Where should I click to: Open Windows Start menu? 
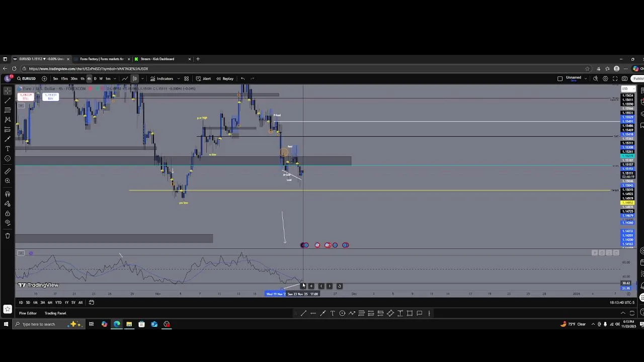click(6, 324)
